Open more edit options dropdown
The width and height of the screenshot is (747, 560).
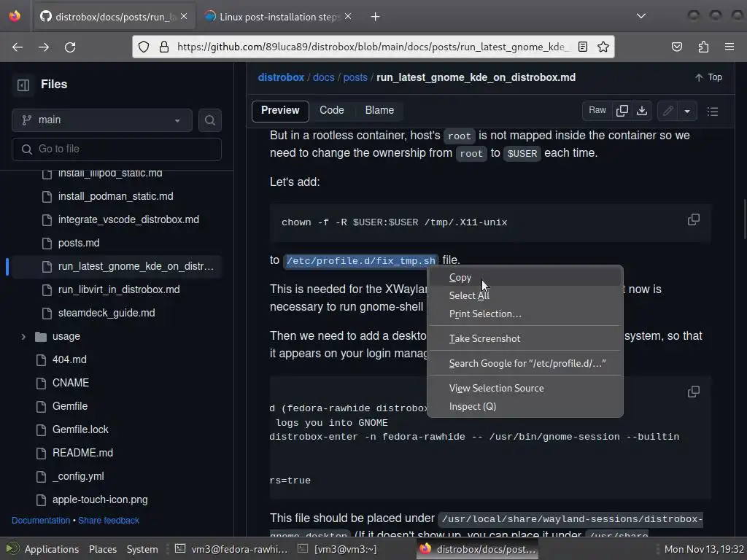click(687, 111)
